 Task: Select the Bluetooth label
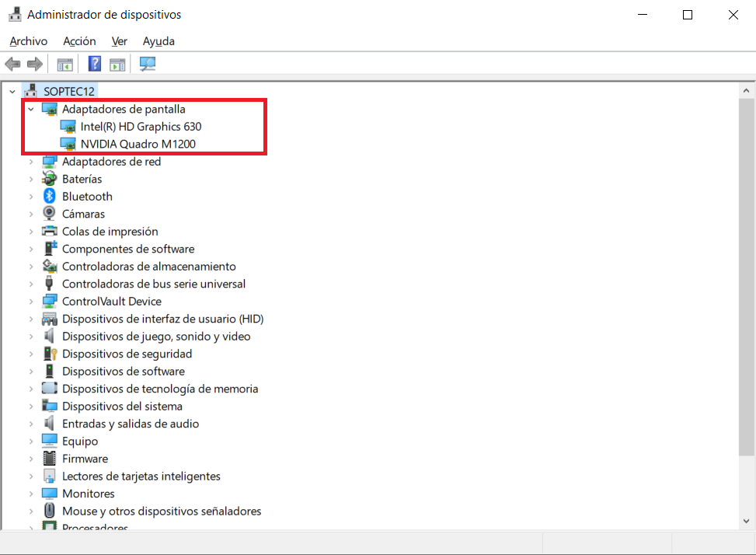point(87,197)
